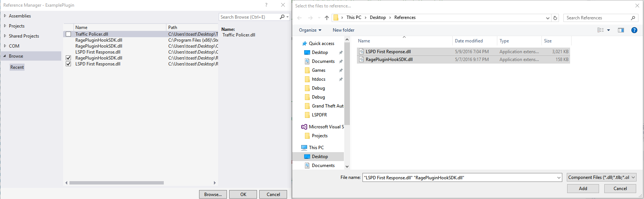Click search magnifier in Search References box
This screenshot has height=199, width=644.
(x=633, y=18)
